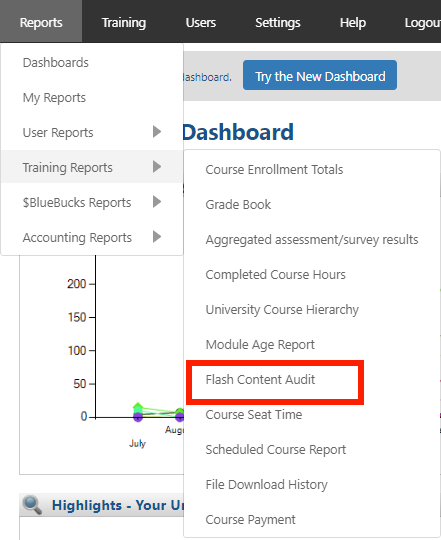Image resolution: width=441 pixels, height=540 pixels.
Task: Go to the Users menu
Action: click(201, 22)
